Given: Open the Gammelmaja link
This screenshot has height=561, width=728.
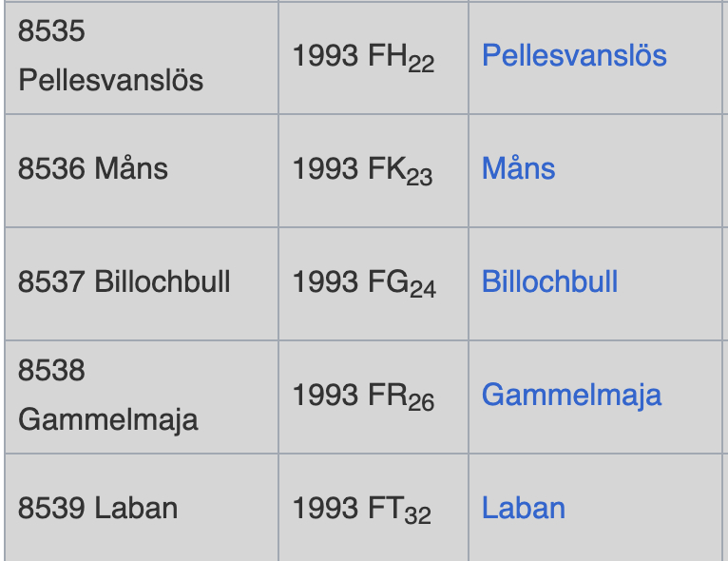Looking at the screenshot, I should [571, 395].
